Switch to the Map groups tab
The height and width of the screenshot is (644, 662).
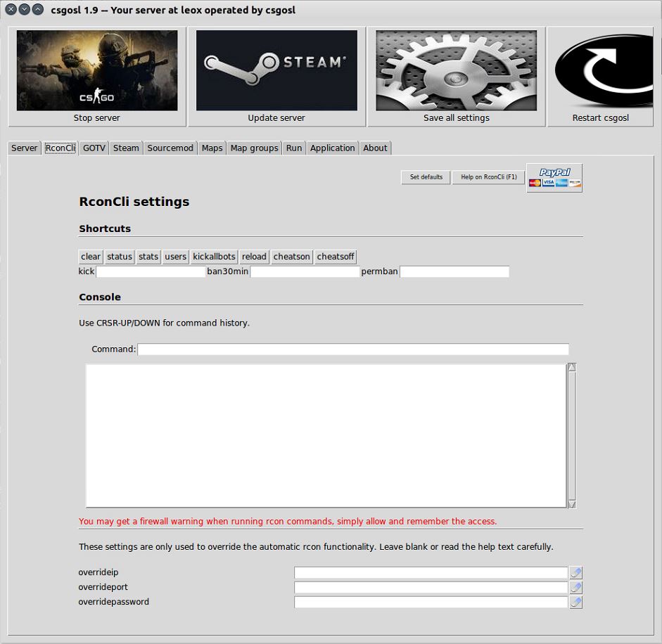(254, 148)
